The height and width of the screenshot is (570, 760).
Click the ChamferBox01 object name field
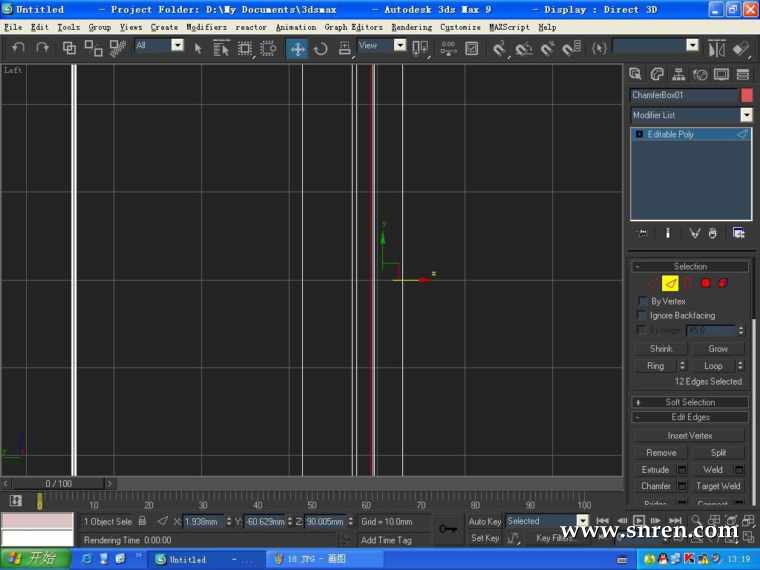[x=684, y=95]
